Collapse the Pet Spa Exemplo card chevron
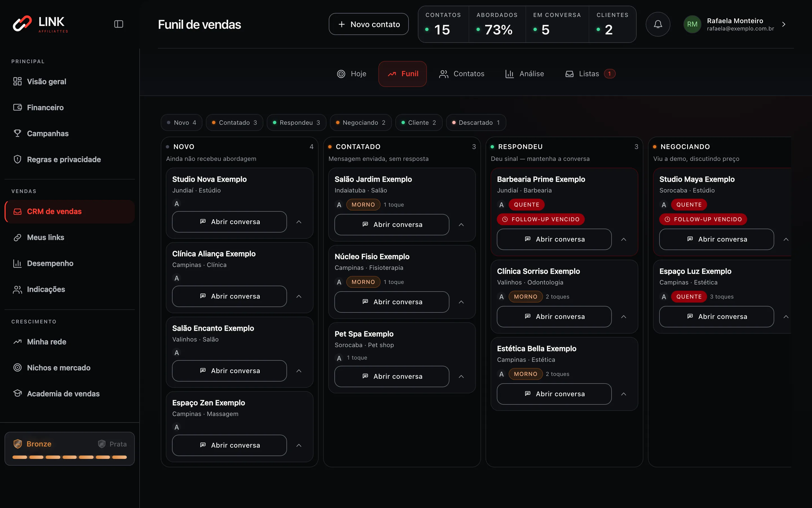Screen dimensions: 812x508 pos(461,377)
